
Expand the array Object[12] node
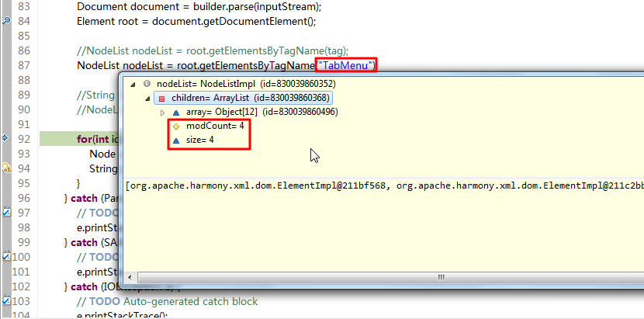click(162, 113)
